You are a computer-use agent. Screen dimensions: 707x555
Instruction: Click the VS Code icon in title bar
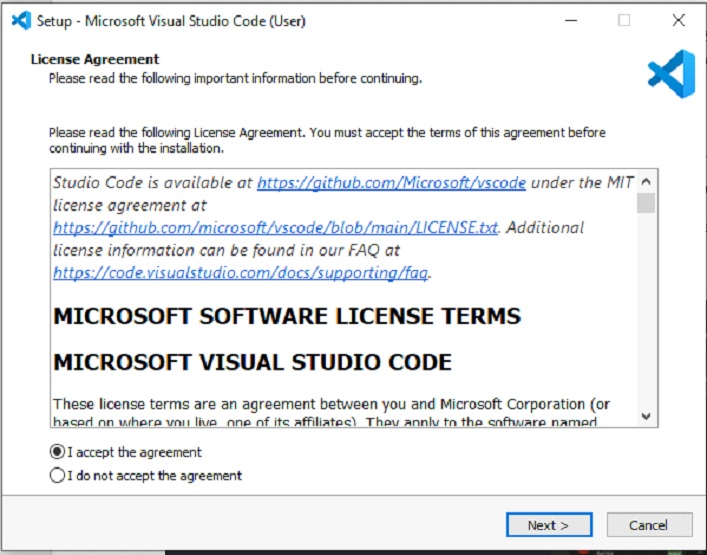(x=21, y=20)
